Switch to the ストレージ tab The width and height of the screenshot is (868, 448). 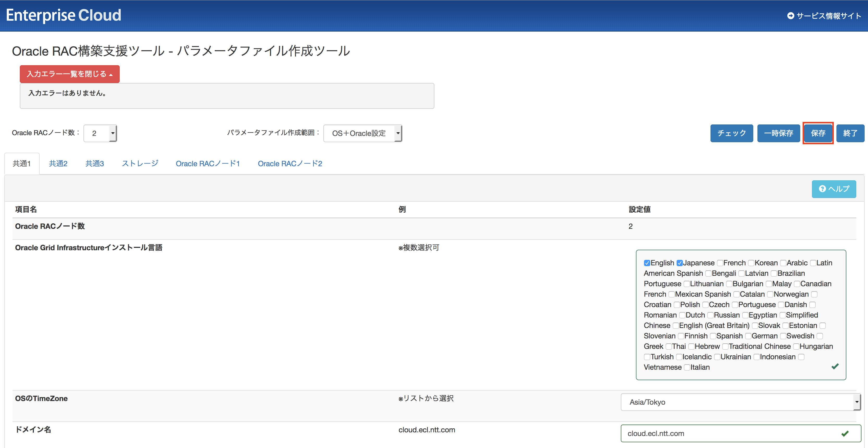140,164
